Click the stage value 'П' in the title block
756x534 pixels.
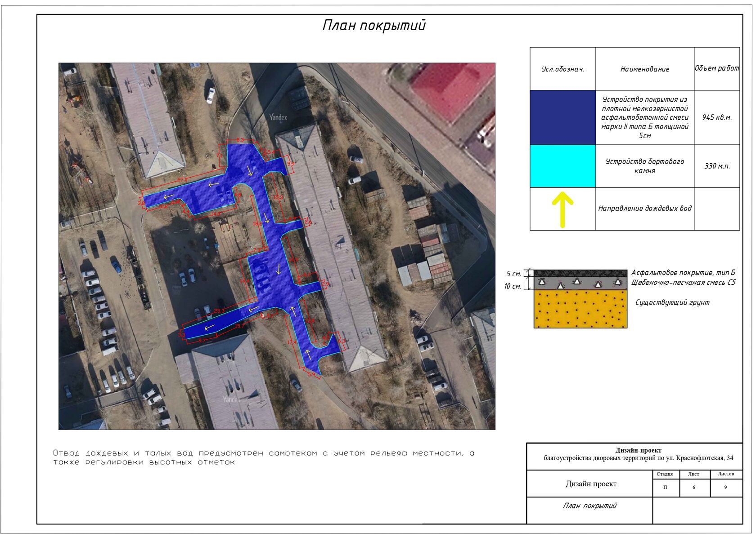coord(665,488)
